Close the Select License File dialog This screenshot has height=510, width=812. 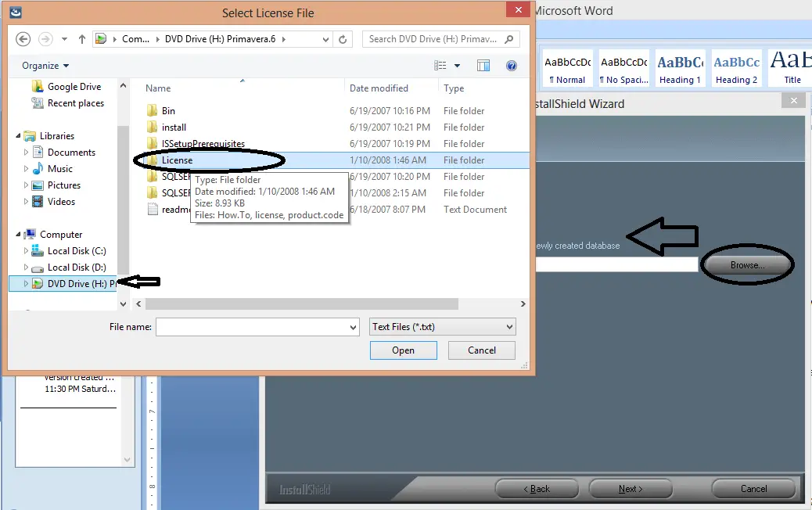[x=519, y=9]
